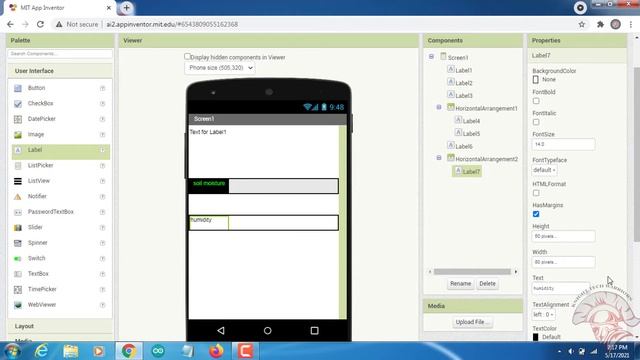Open the browser extensions puzzle icon
The height and width of the screenshot is (360, 640).
tap(600, 24)
